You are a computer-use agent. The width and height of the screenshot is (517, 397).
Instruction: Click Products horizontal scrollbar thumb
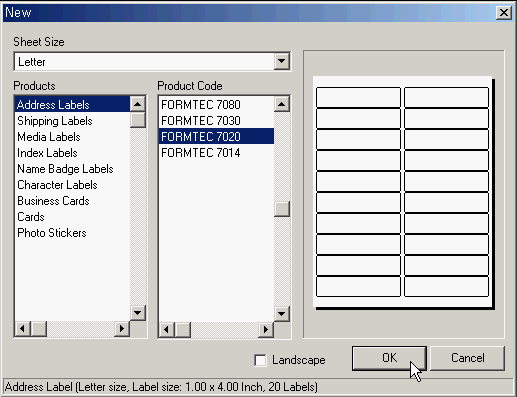point(39,329)
